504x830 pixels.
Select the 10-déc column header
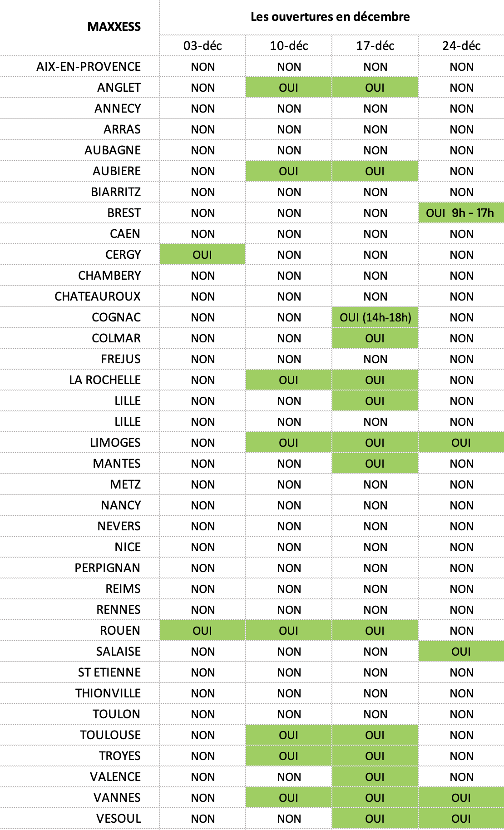coord(289,45)
